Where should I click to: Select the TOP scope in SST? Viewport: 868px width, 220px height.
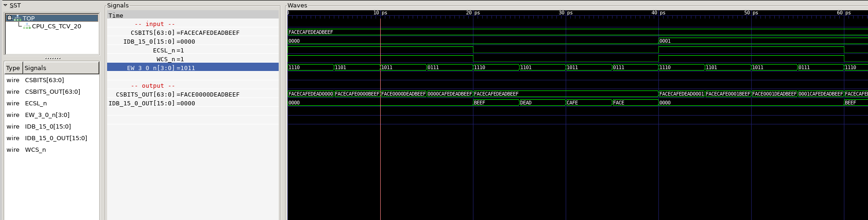tap(29, 18)
